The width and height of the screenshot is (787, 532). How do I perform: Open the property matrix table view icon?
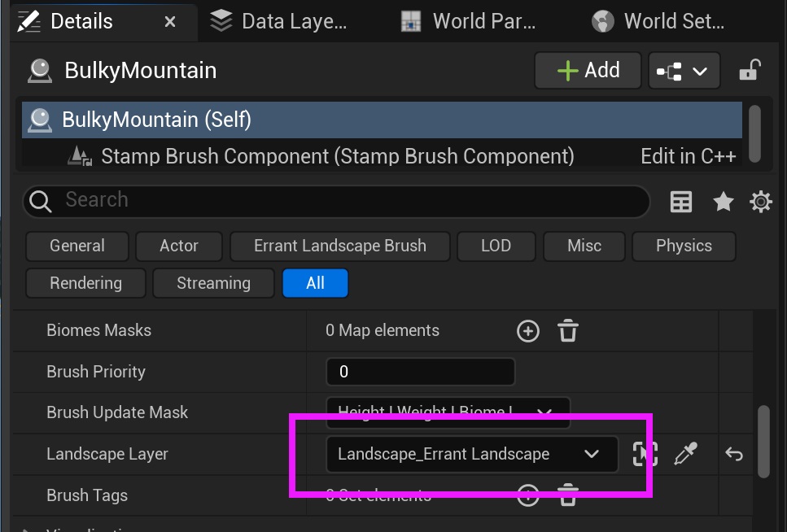pos(680,202)
